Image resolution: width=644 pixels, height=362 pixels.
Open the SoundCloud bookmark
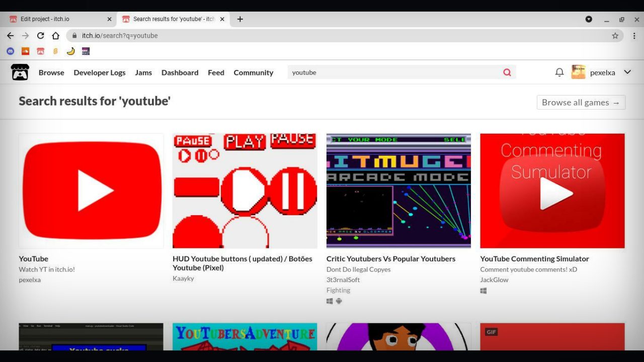[25, 51]
